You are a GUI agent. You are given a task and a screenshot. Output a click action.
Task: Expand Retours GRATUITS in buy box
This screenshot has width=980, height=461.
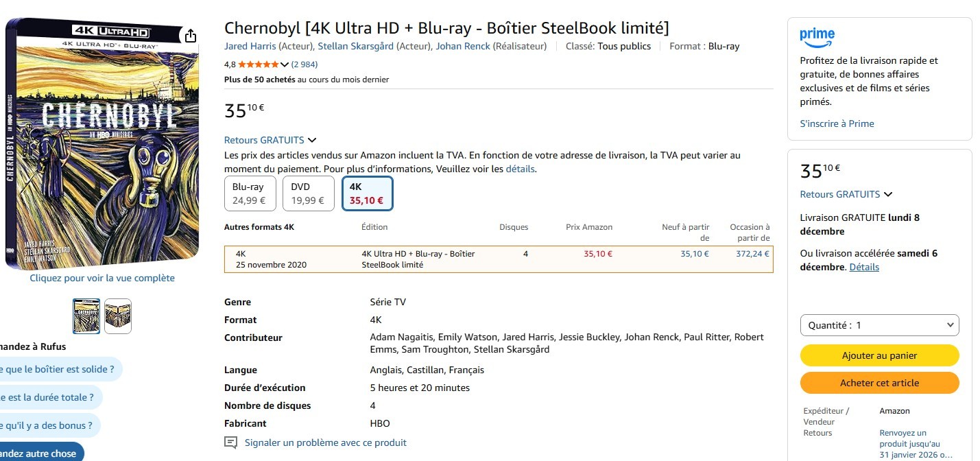pos(888,194)
